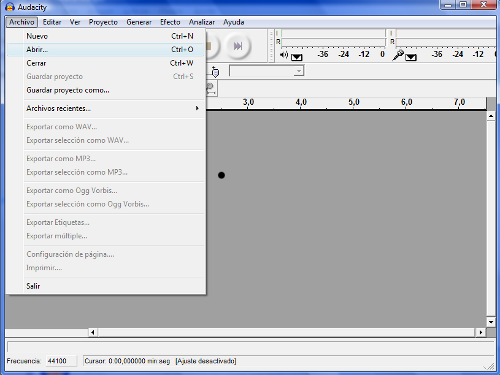The width and height of the screenshot is (500, 375).
Task: Open the dropdown arrow beside the speaker icon
Action: point(296,57)
